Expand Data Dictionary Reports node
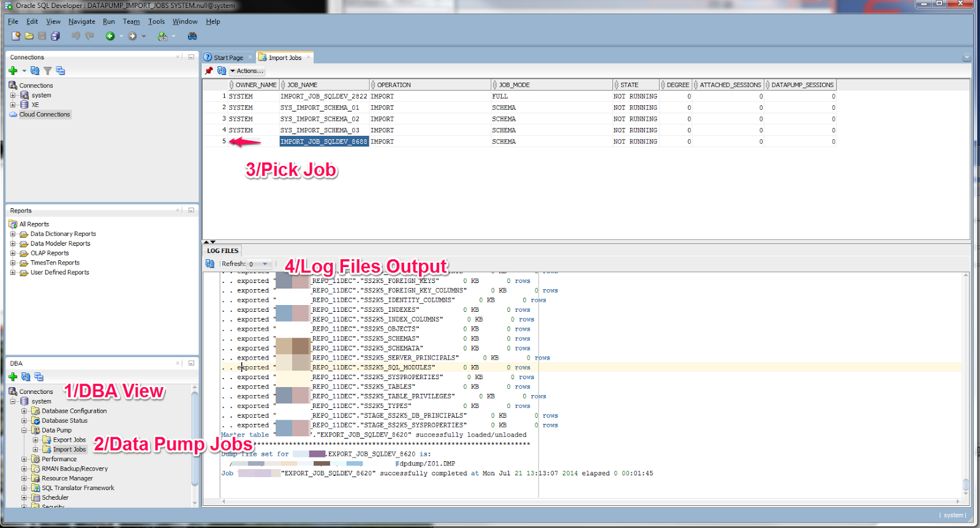Image resolution: width=980 pixels, height=528 pixels. (x=13, y=234)
